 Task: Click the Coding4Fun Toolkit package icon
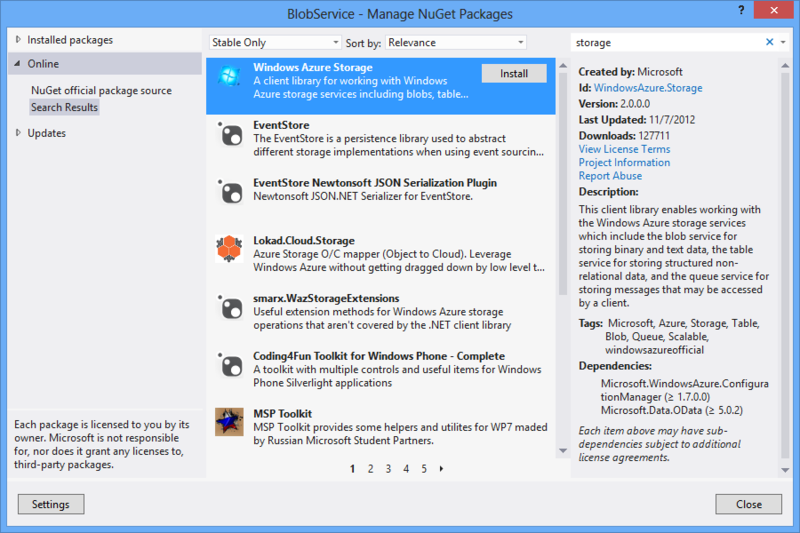230,365
